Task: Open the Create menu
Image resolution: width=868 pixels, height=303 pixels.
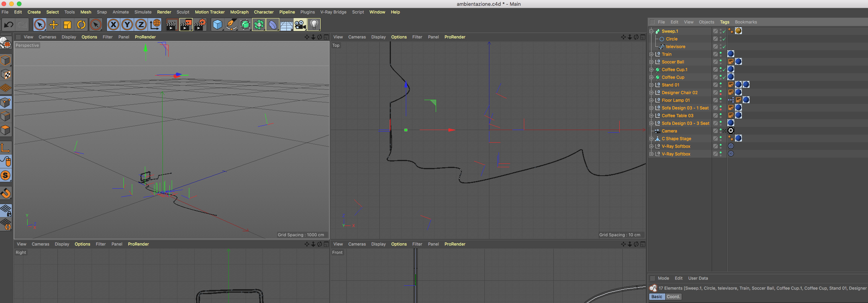Action: pyautogui.click(x=34, y=12)
